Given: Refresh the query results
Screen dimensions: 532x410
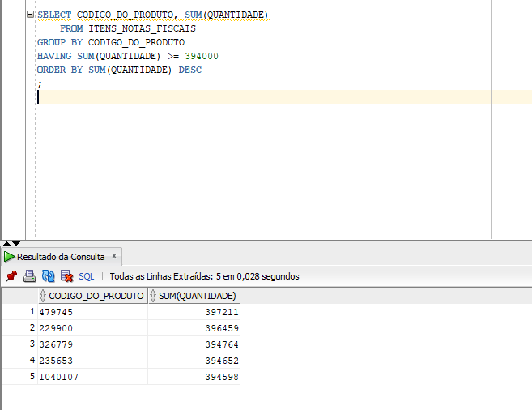Looking at the screenshot, I should (48, 276).
